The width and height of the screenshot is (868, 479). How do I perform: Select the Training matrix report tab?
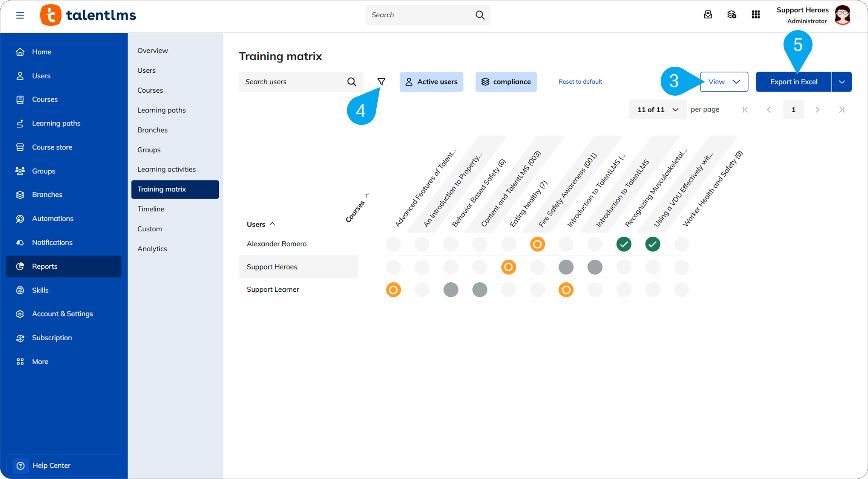pos(175,189)
